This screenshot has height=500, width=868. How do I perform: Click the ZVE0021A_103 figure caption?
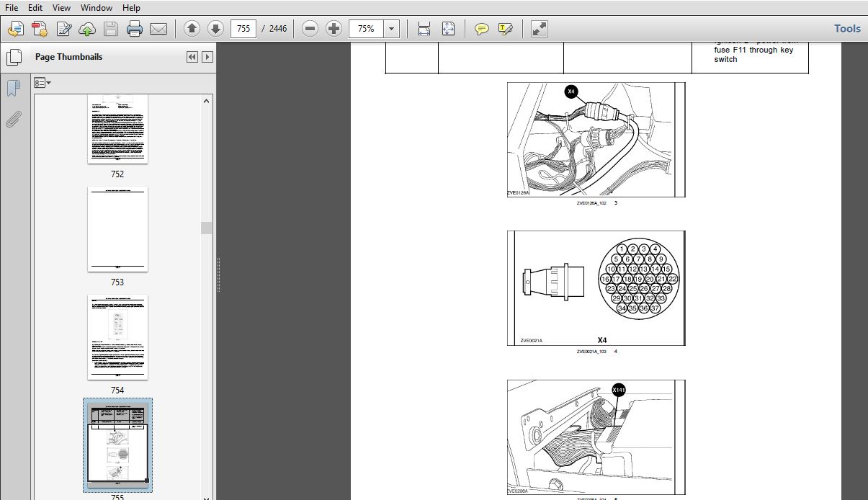(591, 352)
